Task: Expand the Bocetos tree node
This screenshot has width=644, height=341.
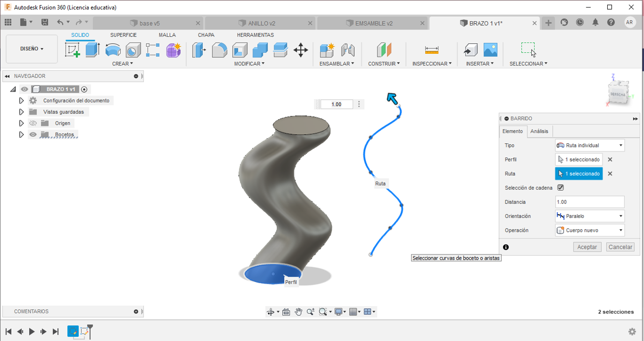Action: 21,134
